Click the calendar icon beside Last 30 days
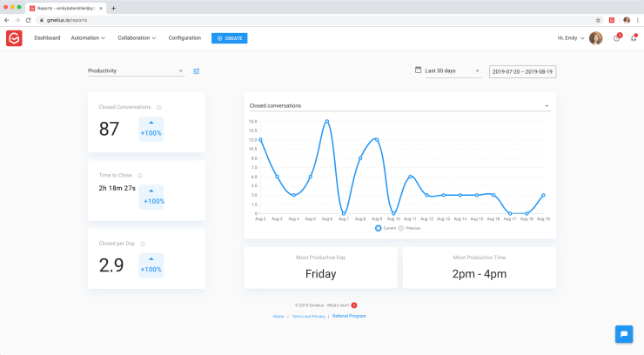Image resolution: width=644 pixels, height=355 pixels. coord(418,70)
